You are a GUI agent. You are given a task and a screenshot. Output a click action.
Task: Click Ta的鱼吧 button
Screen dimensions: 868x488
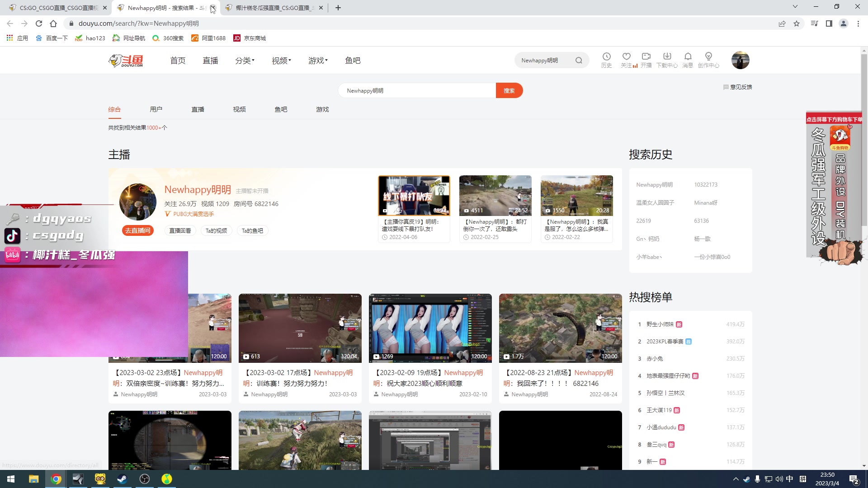(x=252, y=230)
